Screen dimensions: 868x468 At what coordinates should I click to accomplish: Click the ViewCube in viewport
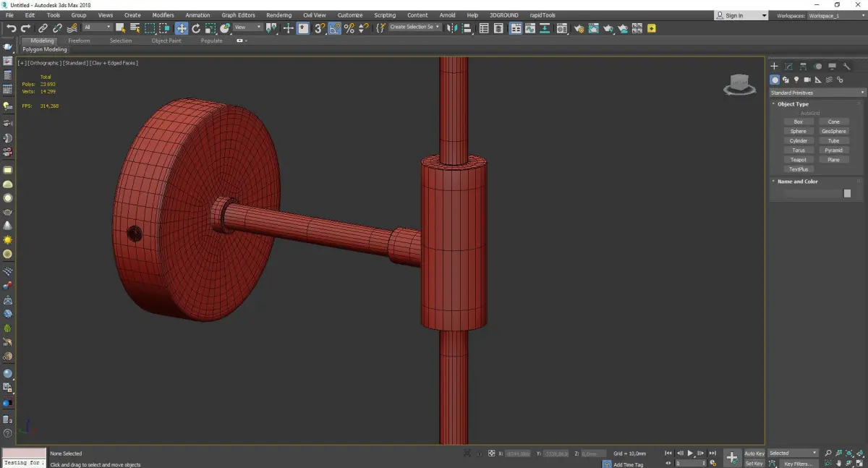pos(739,85)
